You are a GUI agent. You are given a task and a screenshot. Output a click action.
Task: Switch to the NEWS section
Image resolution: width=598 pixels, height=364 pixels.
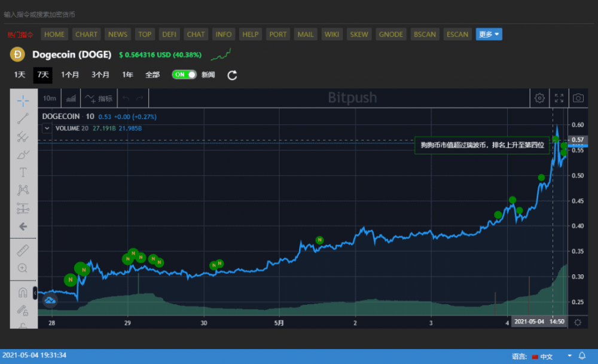click(117, 34)
